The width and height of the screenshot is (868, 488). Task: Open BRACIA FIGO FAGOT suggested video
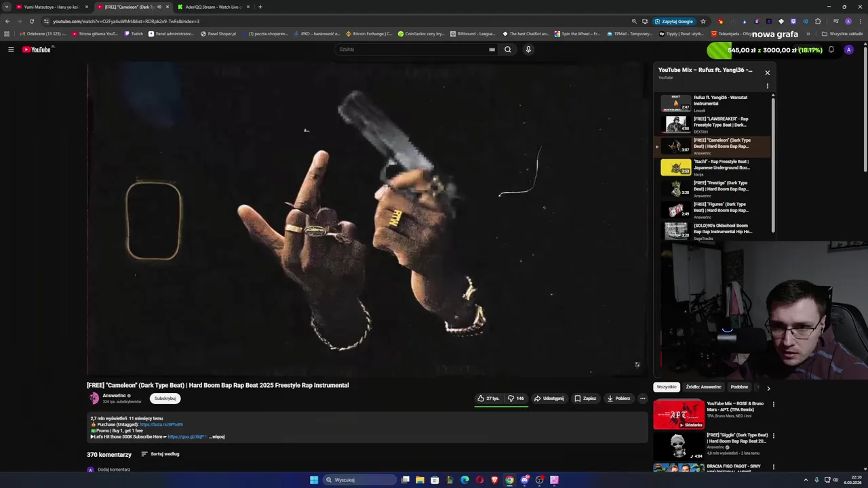pyautogui.click(x=710, y=468)
